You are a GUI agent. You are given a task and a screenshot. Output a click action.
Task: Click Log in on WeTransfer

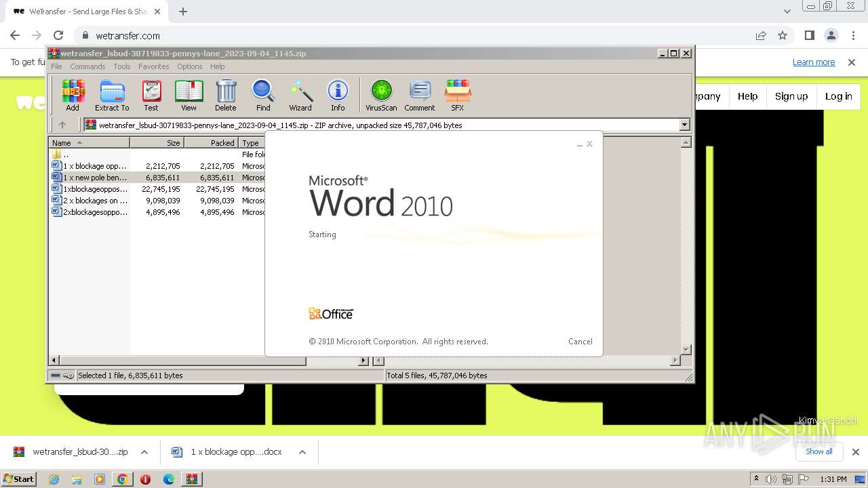point(839,96)
